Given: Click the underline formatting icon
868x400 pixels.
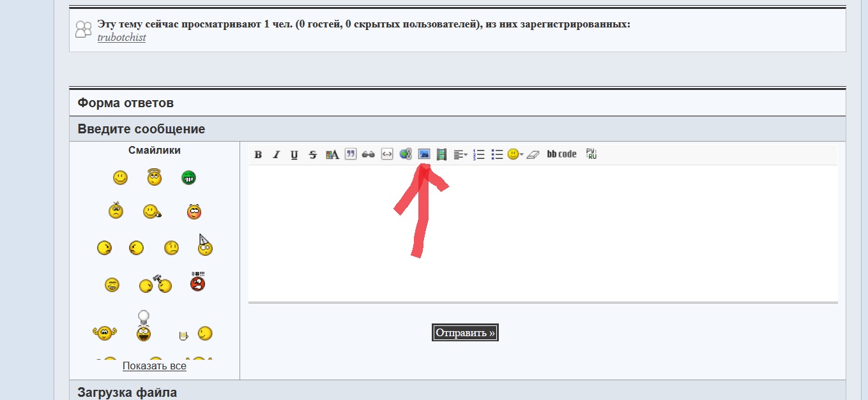Looking at the screenshot, I should click(294, 154).
